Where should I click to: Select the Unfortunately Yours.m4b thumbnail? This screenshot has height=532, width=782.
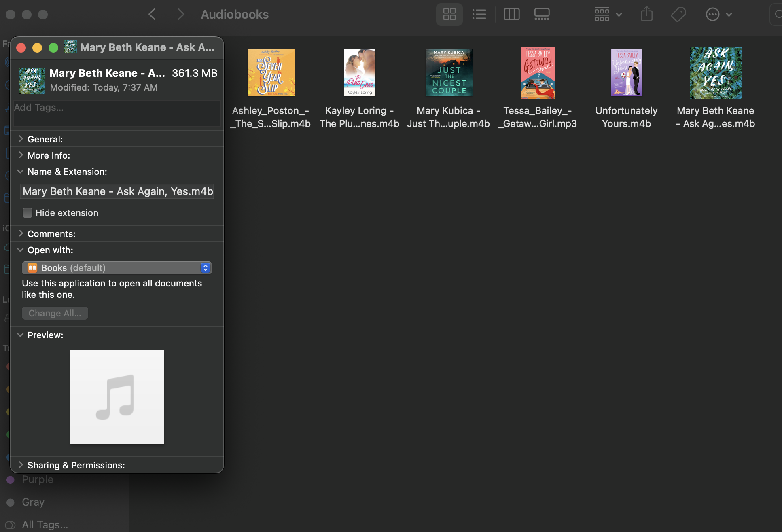point(626,73)
